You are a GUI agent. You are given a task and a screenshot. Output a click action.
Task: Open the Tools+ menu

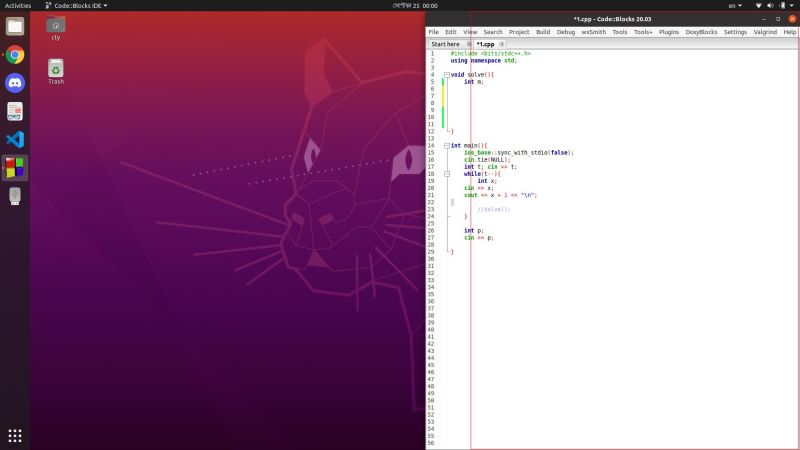pos(643,32)
